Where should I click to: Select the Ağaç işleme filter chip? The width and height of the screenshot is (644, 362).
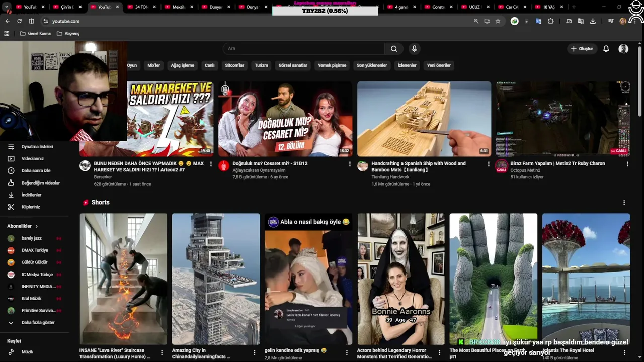(182, 65)
